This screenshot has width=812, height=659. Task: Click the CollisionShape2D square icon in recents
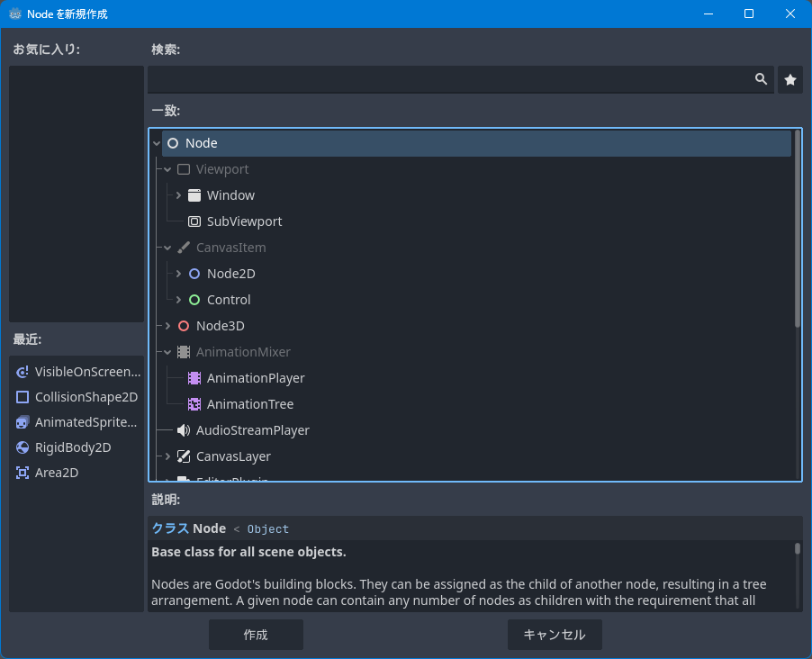coord(23,397)
